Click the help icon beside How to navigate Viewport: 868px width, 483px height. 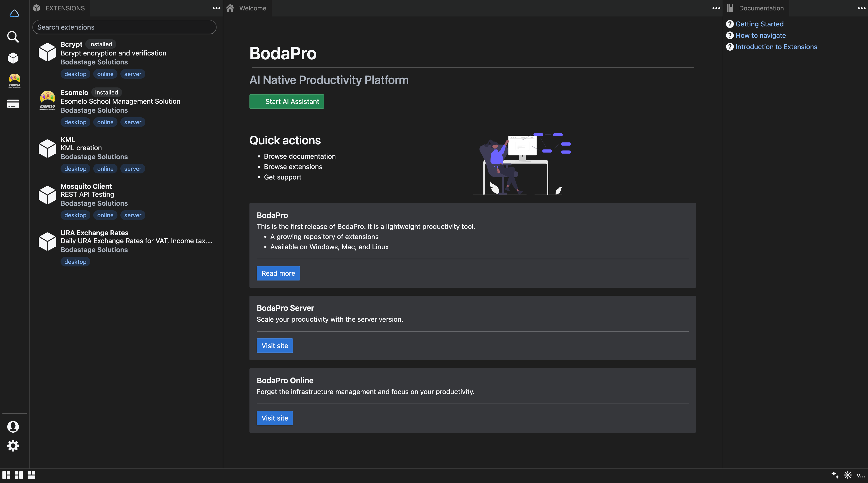pos(730,35)
